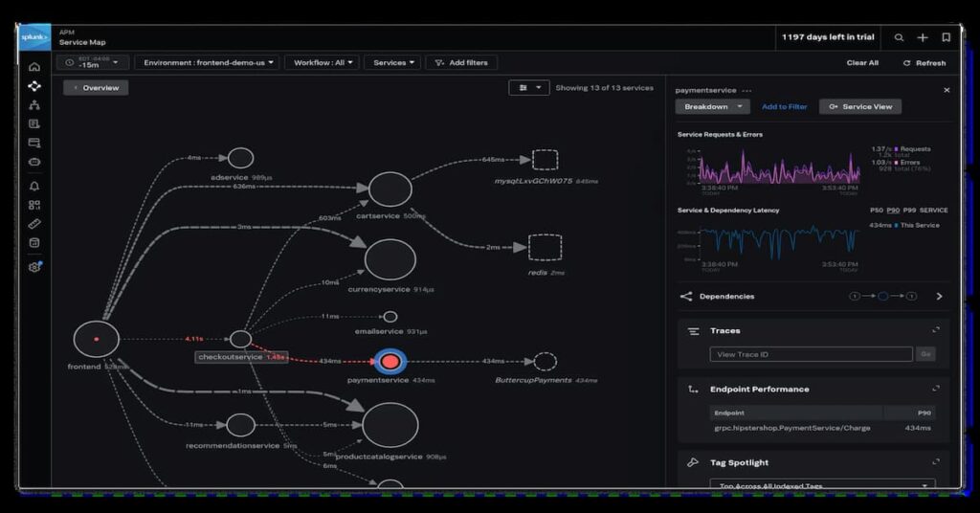
Task: Expand the Tag Spotlight panel
Action: click(936, 461)
